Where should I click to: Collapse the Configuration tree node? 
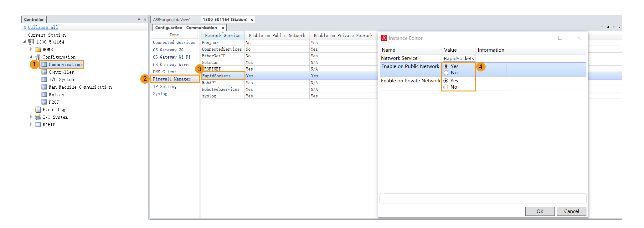(31, 57)
